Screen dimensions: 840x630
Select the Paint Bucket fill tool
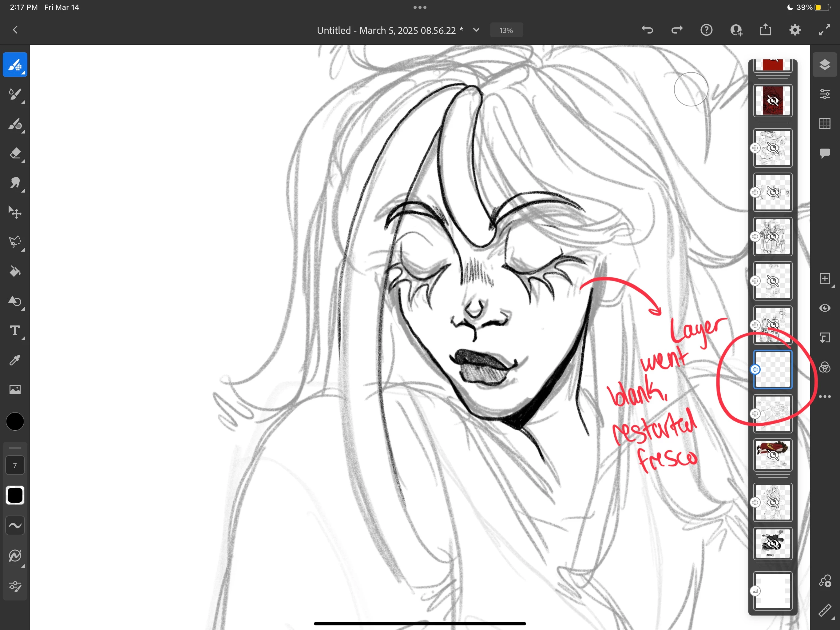tap(15, 271)
